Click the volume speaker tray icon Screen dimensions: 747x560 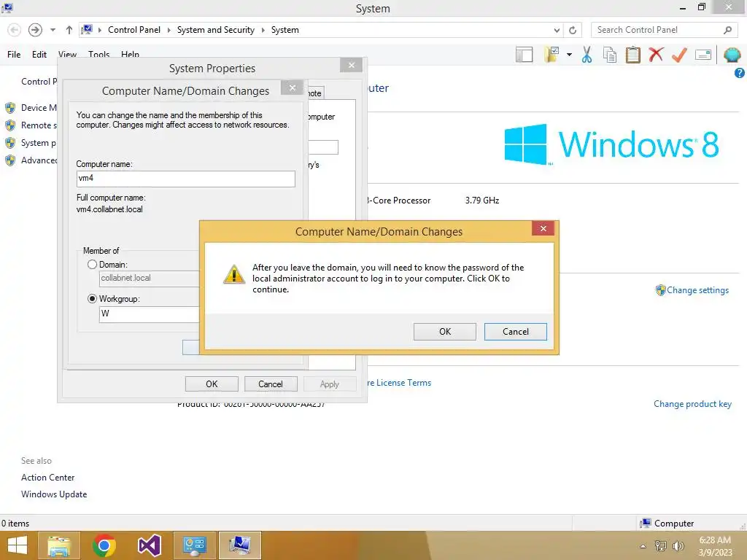(678, 546)
